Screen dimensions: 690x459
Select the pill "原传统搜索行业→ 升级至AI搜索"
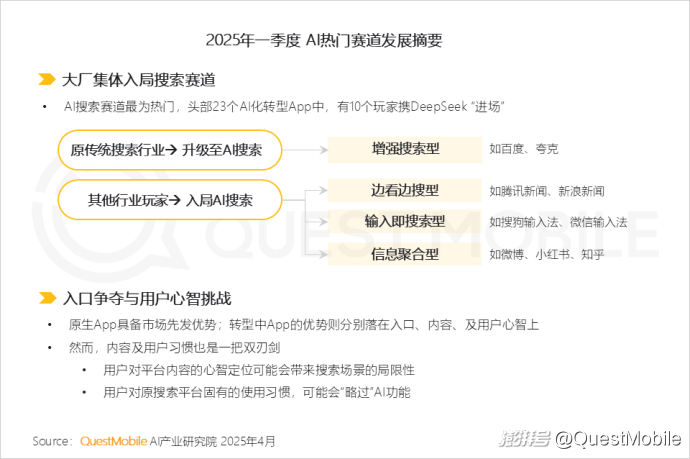(x=170, y=150)
